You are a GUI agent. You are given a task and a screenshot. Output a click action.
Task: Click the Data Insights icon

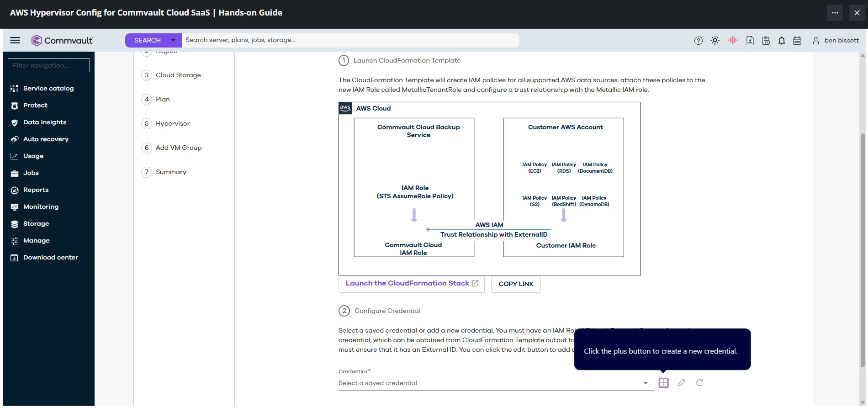coord(14,122)
